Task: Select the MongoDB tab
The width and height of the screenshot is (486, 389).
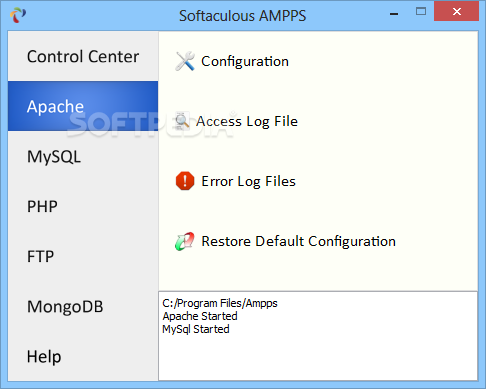Action: click(83, 306)
